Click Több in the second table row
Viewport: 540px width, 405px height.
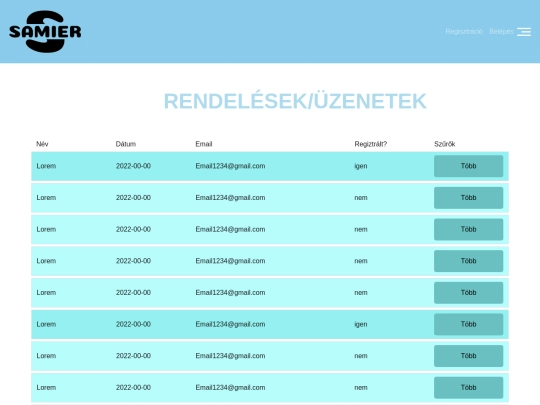(x=468, y=198)
